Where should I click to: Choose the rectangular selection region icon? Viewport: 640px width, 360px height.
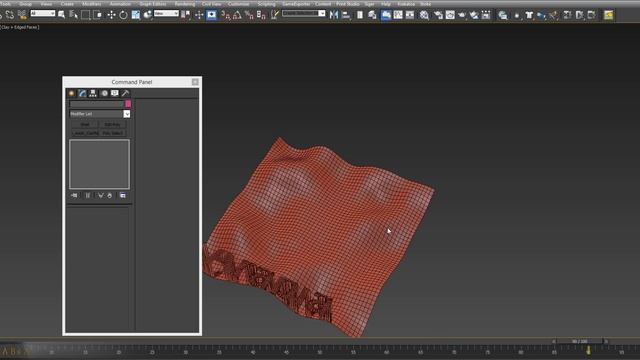(86, 15)
